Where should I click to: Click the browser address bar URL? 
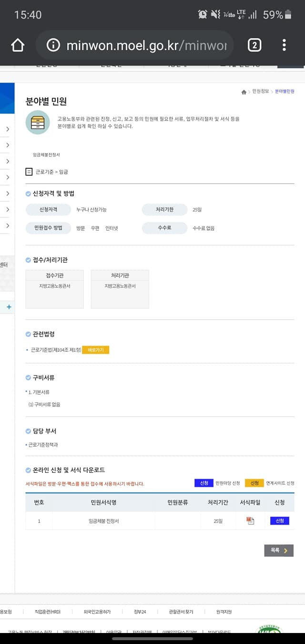coord(143,44)
